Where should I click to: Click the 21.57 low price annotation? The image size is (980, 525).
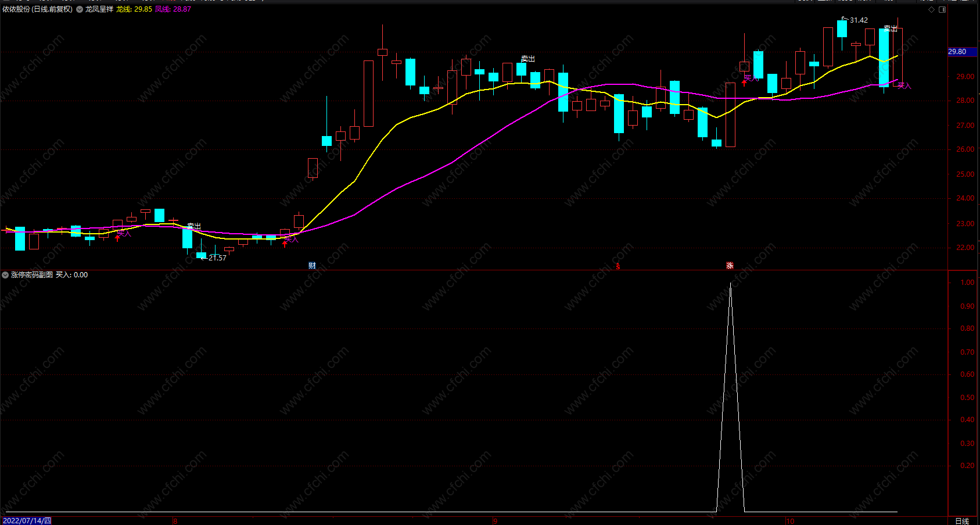click(217, 258)
